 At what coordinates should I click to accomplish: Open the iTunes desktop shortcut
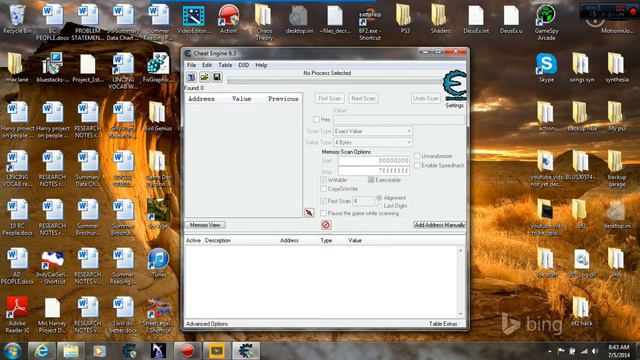coord(158,262)
